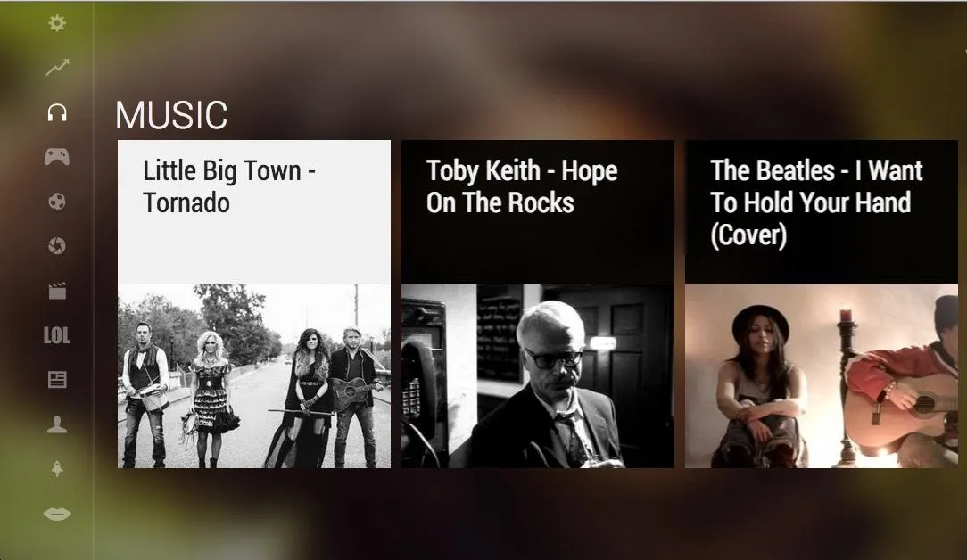Open the rocket category icon

[x=57, y=469]
